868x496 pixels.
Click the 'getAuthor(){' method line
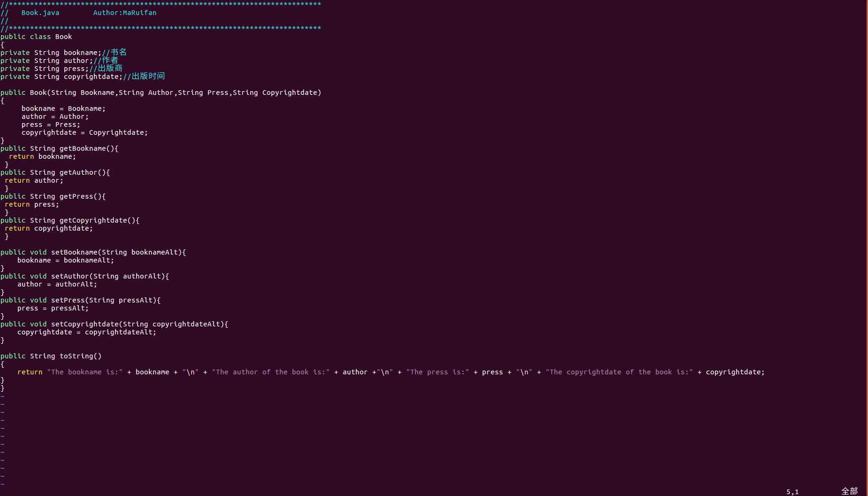(x=55, y=172)
